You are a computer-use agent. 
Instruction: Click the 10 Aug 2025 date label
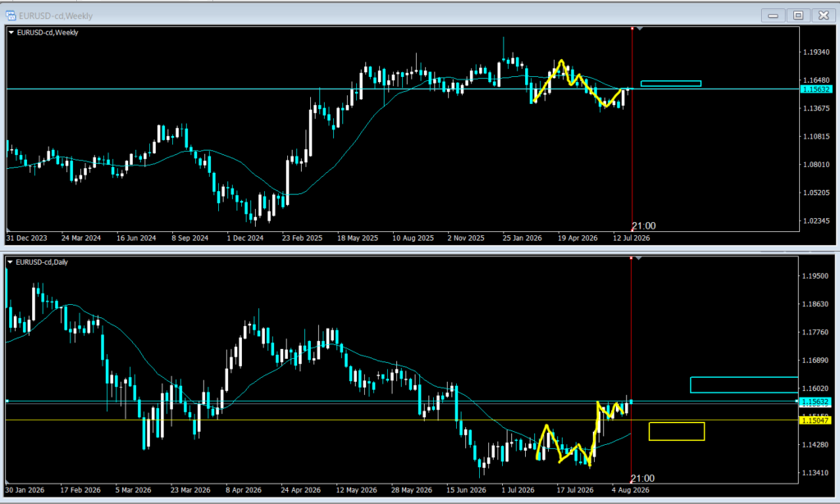[413, 238]
